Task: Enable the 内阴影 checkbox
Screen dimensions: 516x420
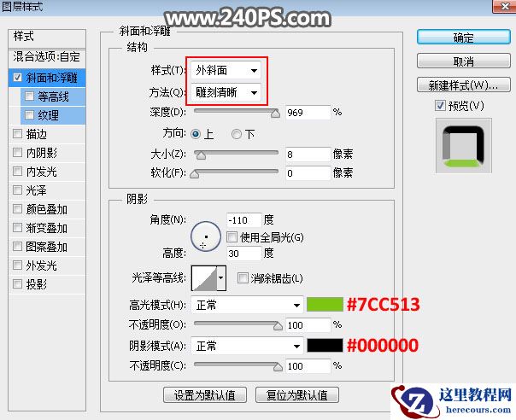Action: pos(17,152)
